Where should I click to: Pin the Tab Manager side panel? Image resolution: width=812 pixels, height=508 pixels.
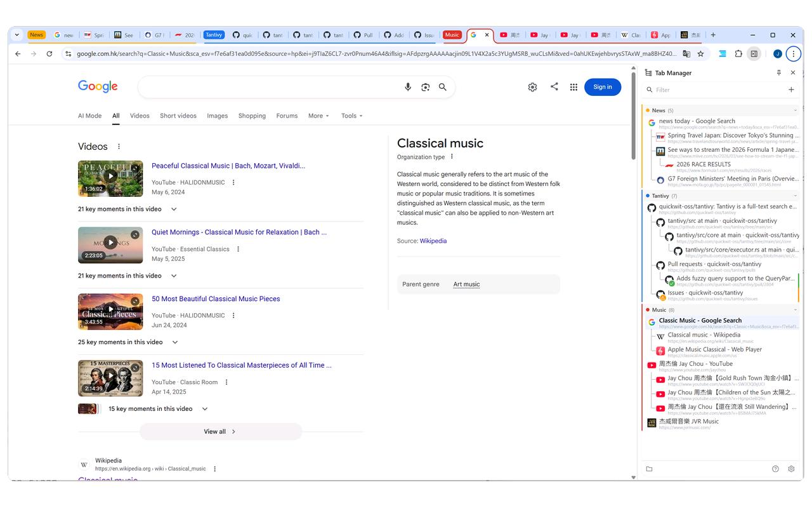coord(779,73)
